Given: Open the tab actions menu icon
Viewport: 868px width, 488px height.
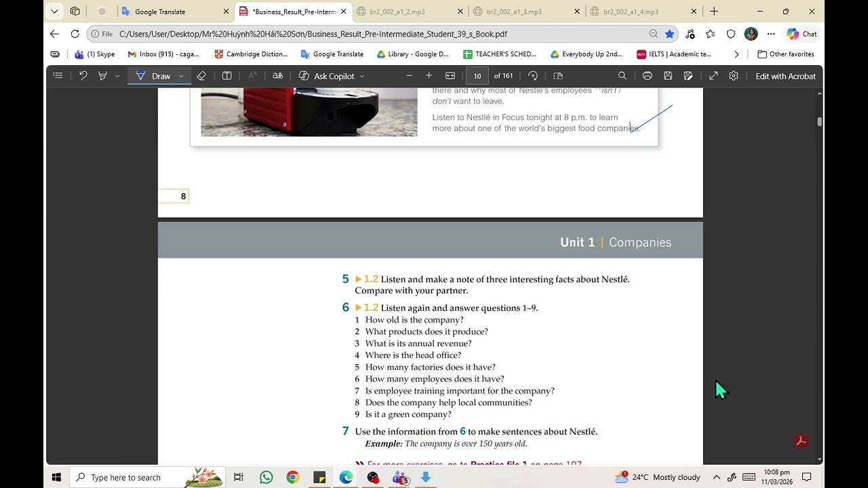Looking at the screenshot, I should (75, 12).
